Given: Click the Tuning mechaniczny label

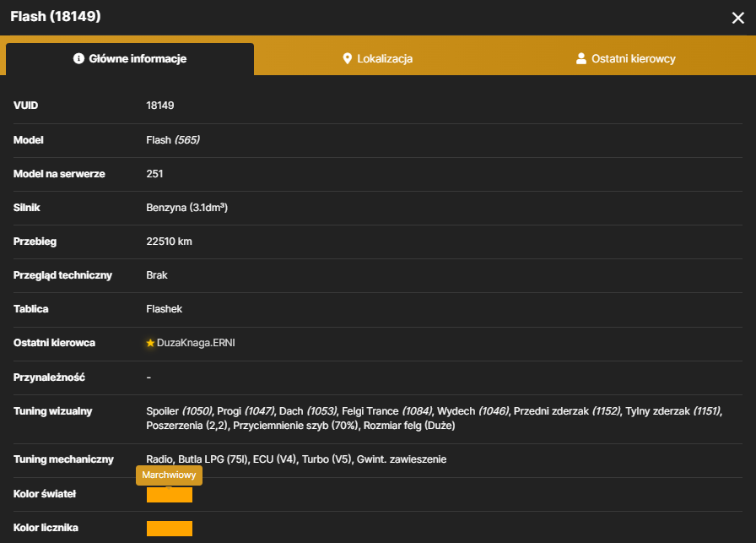Looking at the screenshot, I should pyautogui.click(x=63, y=459).
